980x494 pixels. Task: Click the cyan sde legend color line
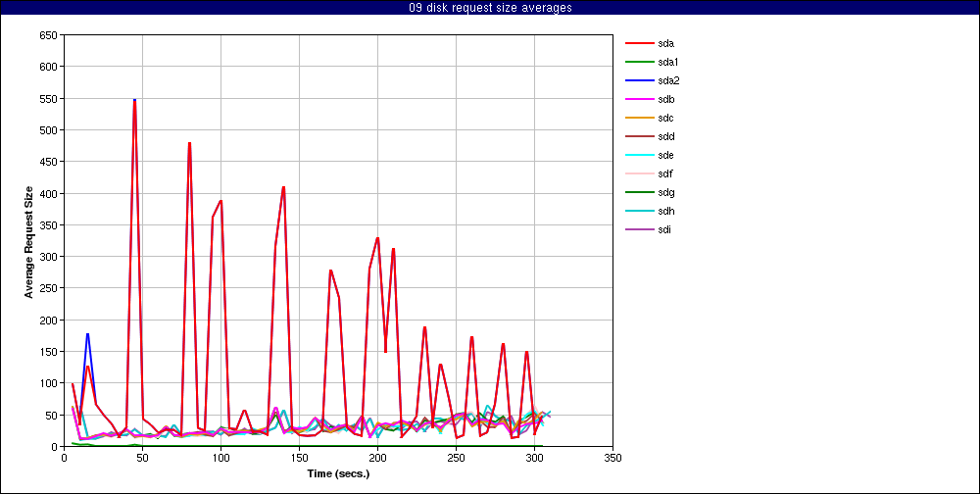[639, 155]
